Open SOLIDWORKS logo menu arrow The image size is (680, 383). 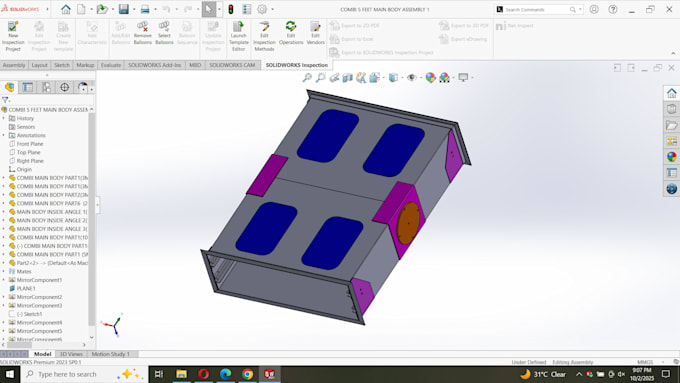pos(47,9)
